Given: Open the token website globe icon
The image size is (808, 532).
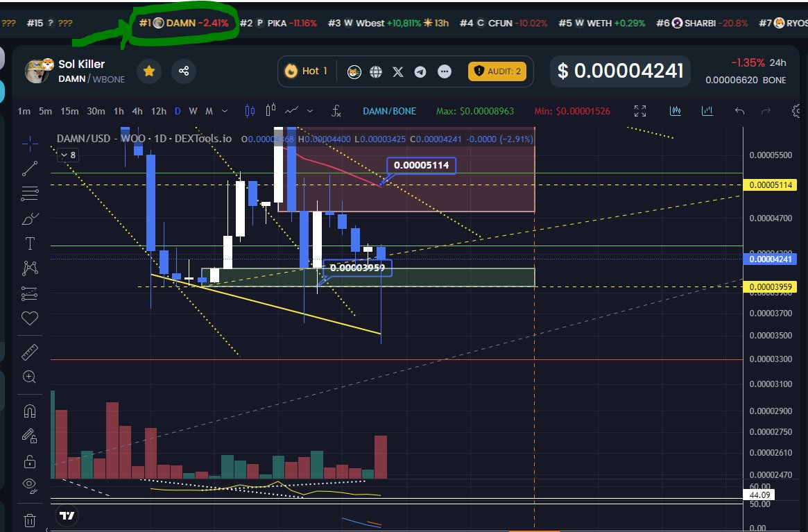Looking at the screenshot, I should pyautogui.click(x=376, y=71).
